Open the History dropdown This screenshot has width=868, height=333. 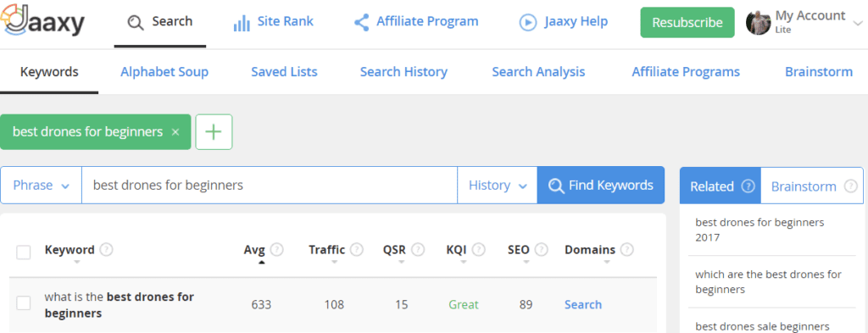pos(497,186)
